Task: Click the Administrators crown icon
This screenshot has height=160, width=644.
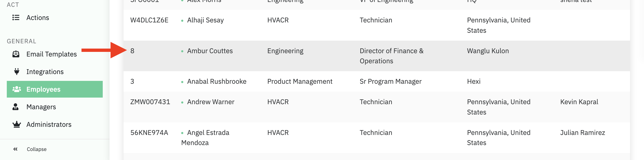Action: (16, 124)
